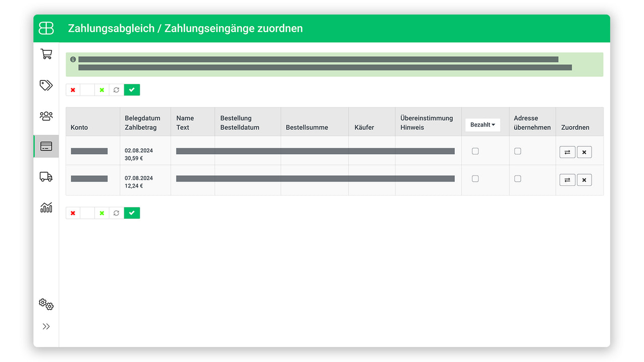644x362 pixels.
Task: Click the info icon in the green banner
Action: click(73, 59)
